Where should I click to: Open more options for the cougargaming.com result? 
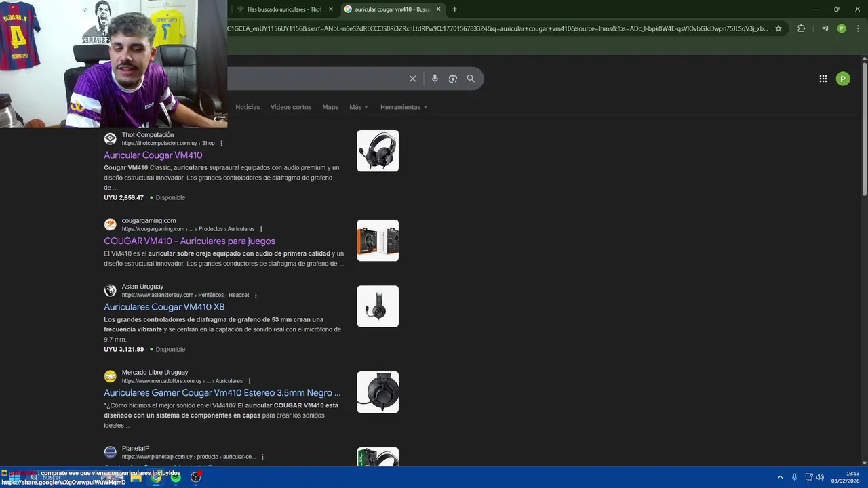tap(261, 229)
